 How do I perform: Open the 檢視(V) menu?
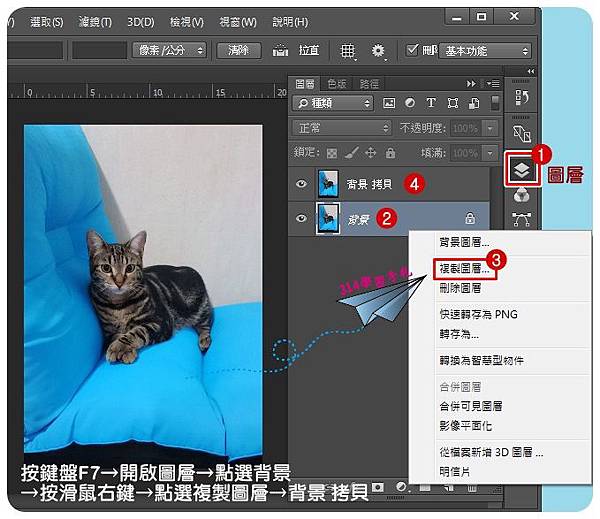coord(187,22)
